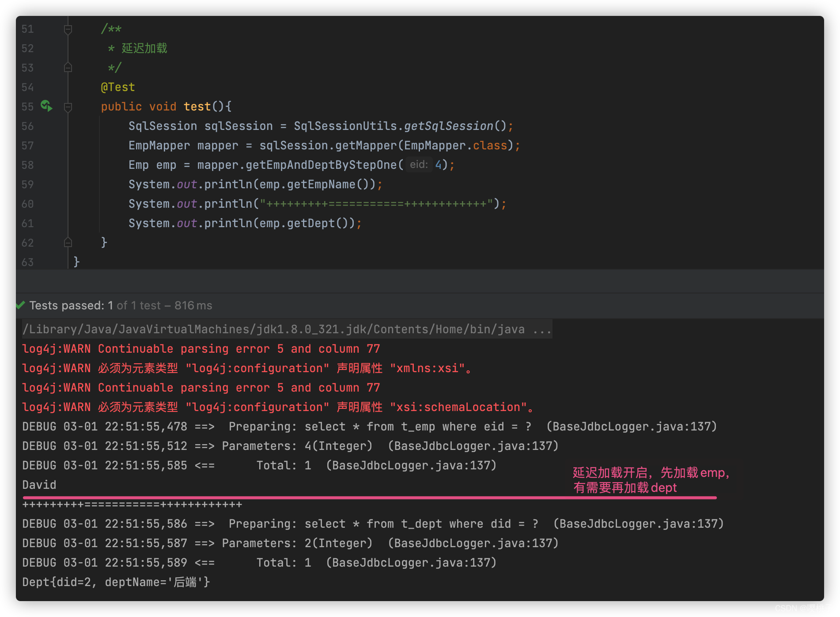Click the plus-and-equals separator console output line
This screenshot has height=617, width=840.
132,505
